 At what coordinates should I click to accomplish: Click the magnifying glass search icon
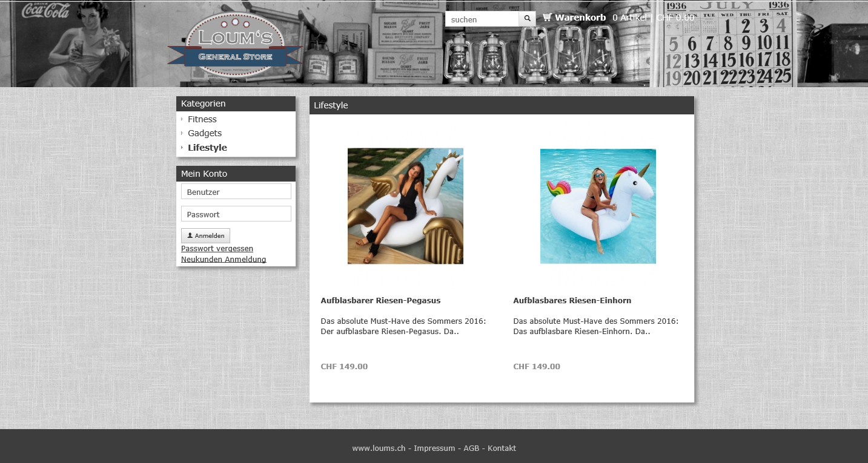527,19
